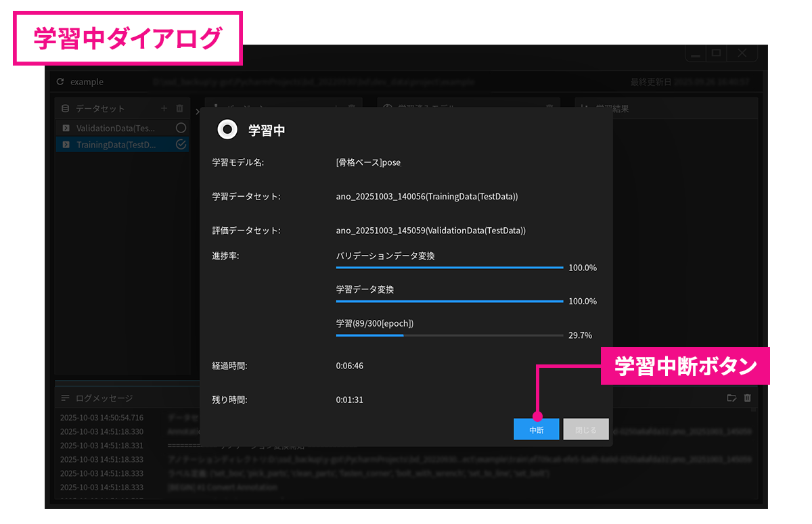Screen dimensions: 812x524
Task: Click the ログメッセージ list icon
Action: click(66, 398)
